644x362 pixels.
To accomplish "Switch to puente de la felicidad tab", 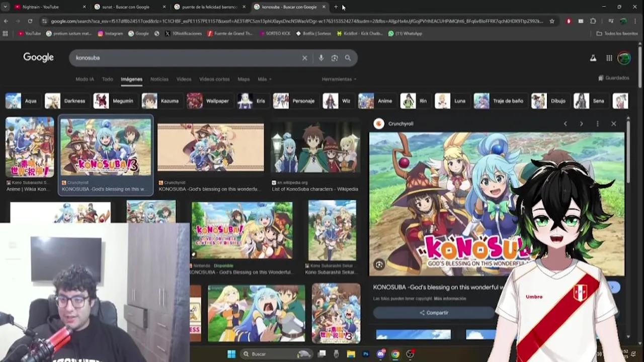I will coord(209,7).
